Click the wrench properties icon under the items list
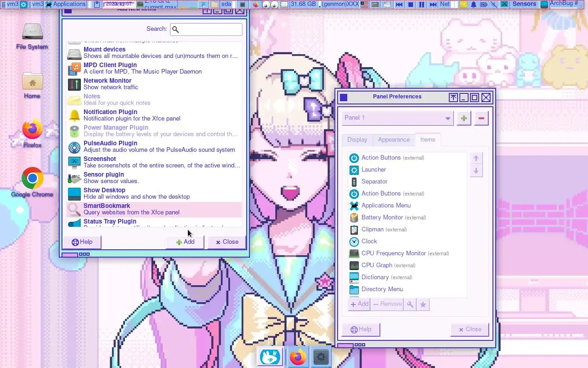 [410, 304]
